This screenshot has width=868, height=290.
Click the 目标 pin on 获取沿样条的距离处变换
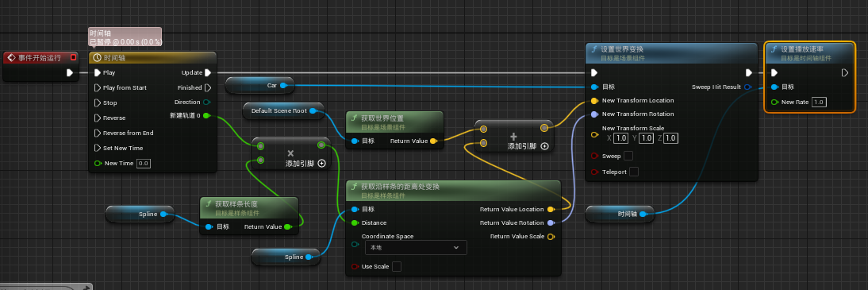click(355, 210)
